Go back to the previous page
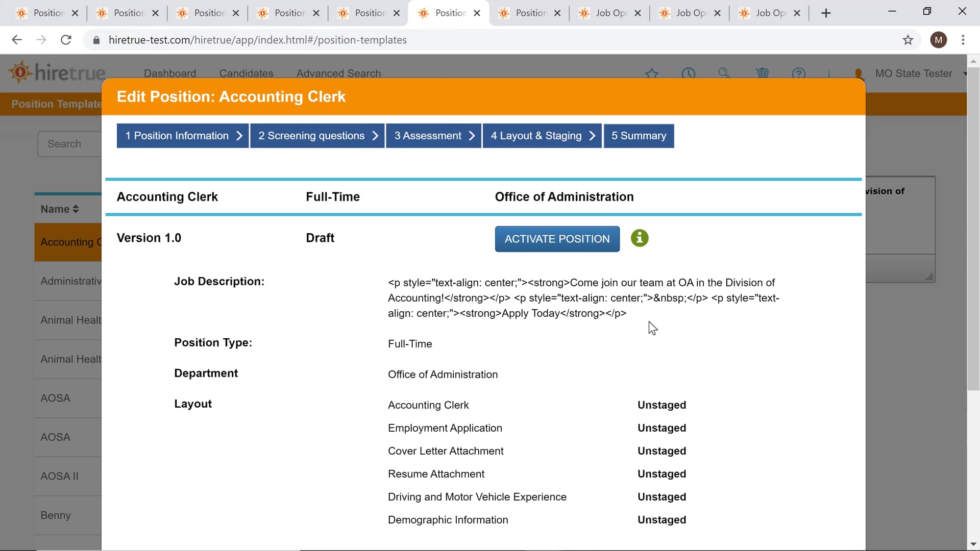 (17, 40)
